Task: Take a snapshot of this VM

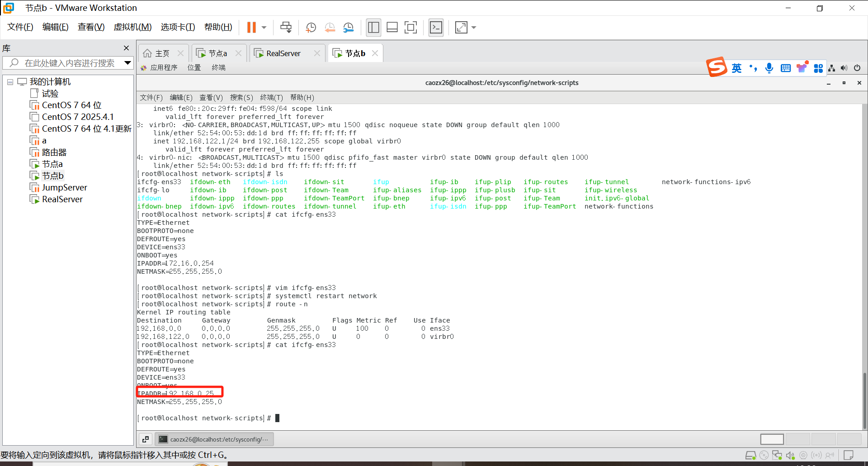Action: point(311,28)
